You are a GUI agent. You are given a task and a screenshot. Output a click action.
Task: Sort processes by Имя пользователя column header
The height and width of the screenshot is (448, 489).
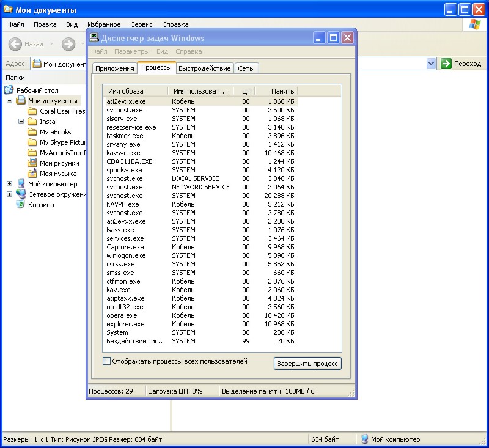pos(200,91)
